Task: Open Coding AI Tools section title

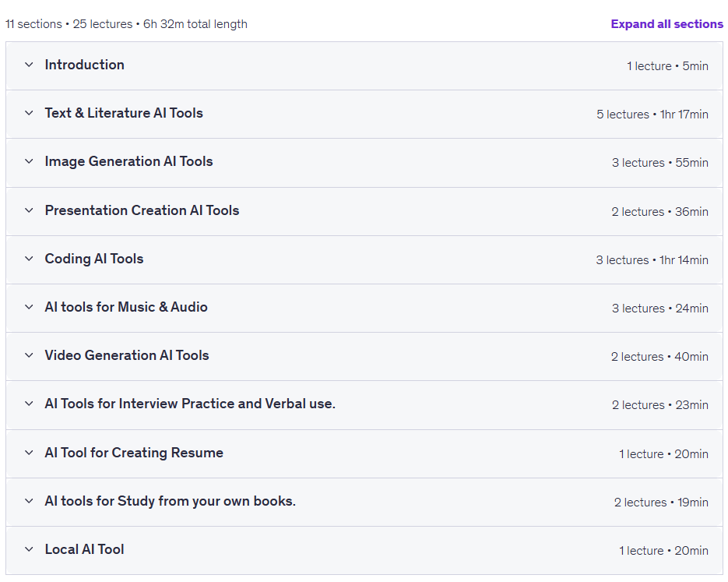Action: [94, 259]
